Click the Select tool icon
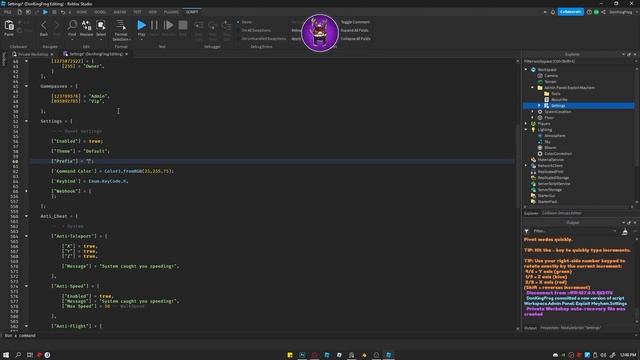640x360 pixels. click(x=101, y=26)
